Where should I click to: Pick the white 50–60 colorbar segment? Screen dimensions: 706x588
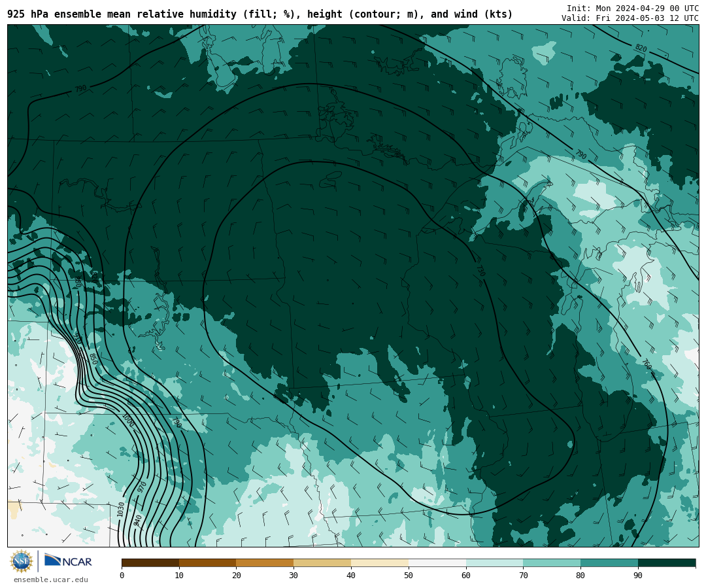tap(437, 562)
